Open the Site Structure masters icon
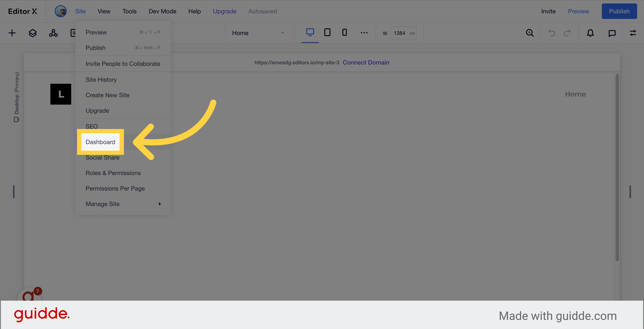Image resolution: width=644 pixels, height=329 pixels. pyautogui.click(x=53, y=33)
